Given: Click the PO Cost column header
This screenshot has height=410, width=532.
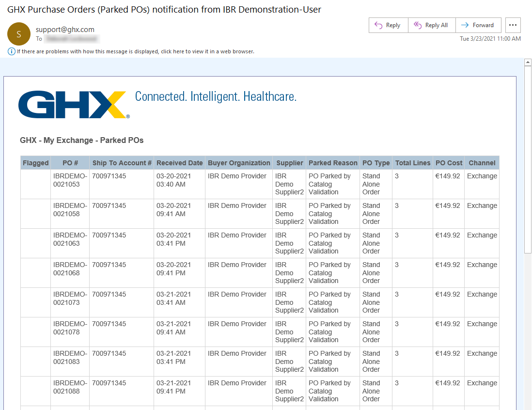Looking at the screenshot, I should [x=449, y=163].
